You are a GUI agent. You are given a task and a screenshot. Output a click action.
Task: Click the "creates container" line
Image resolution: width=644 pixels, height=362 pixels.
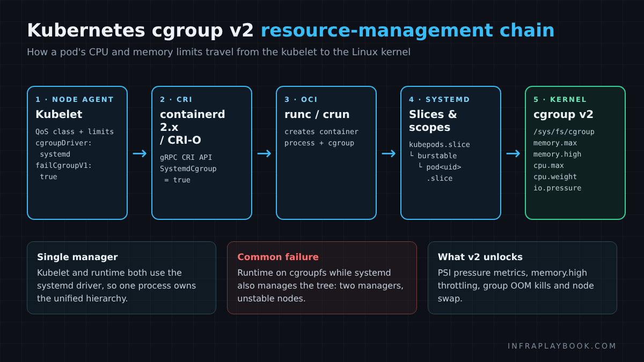click(321, 131)
